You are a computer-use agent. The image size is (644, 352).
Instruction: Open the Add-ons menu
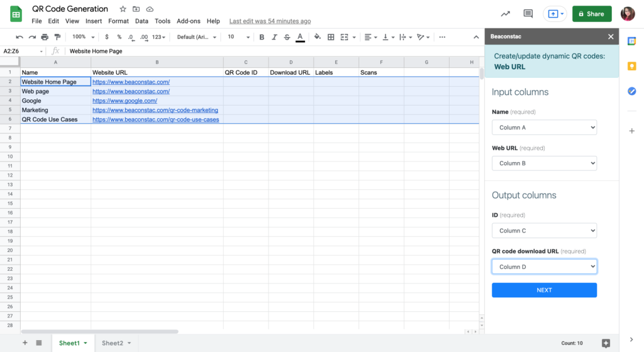[189, 21]
